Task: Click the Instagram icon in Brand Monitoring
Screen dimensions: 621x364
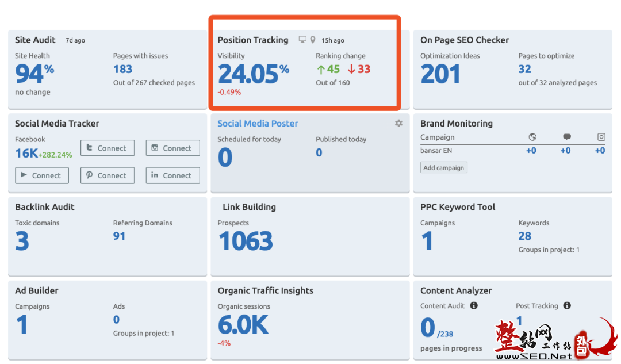Action: [x=601, y=137]
